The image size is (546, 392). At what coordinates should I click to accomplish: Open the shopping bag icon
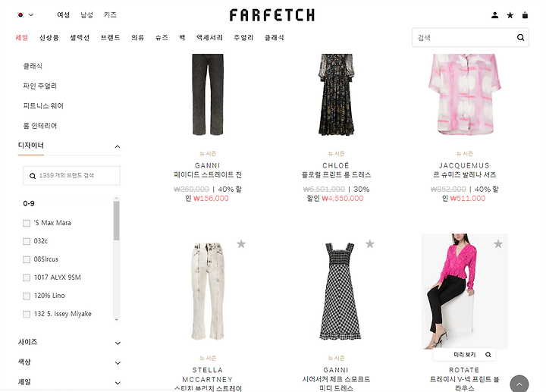tap(525, 15)
